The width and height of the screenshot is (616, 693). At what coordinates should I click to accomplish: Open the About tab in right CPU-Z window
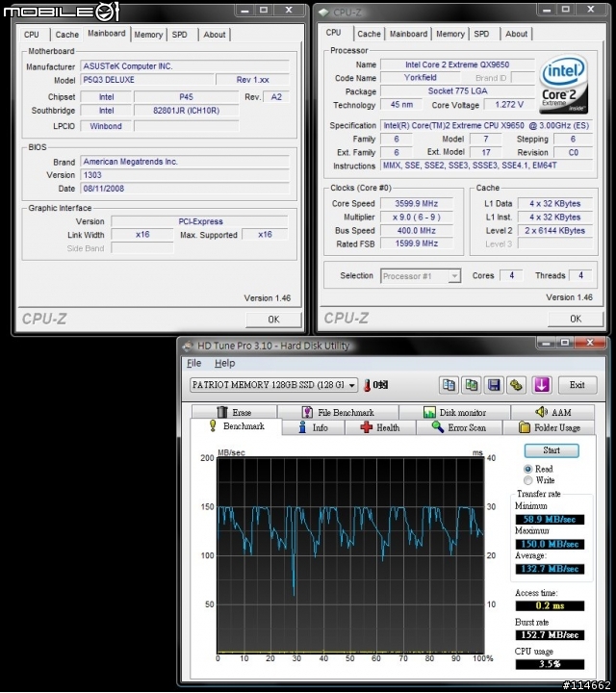point(516,34)
